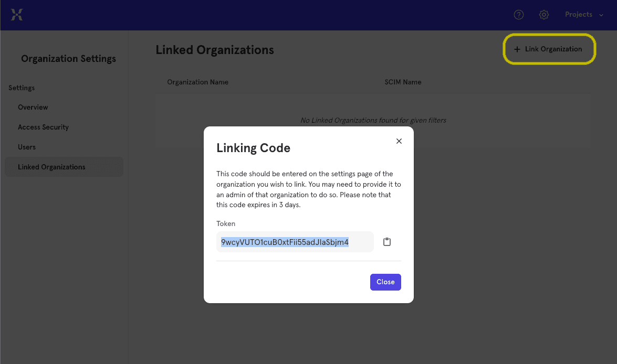Click the help question mark icon

519,14
